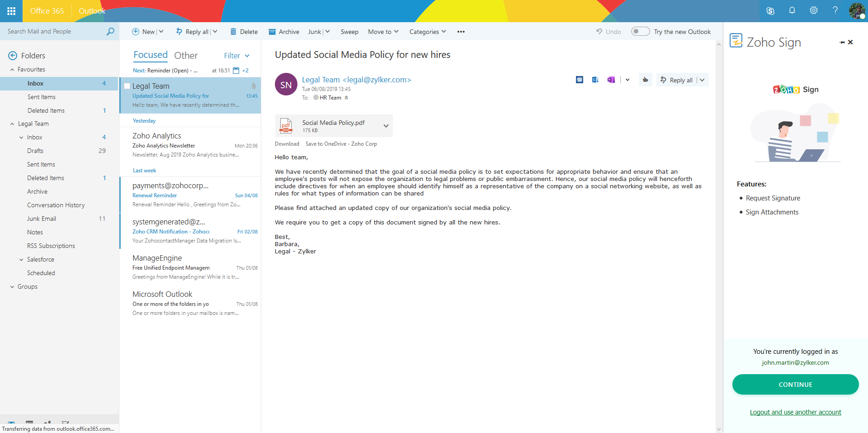
Task: Open the Renewal Reminder email
Action: click(190, 195)
